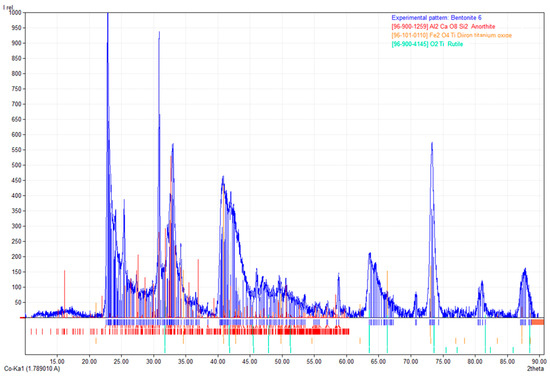550x377 pixels.
Task: Click the top of the peak near 73 degrees
Action: pyautogui.click(x=432, y=143)
